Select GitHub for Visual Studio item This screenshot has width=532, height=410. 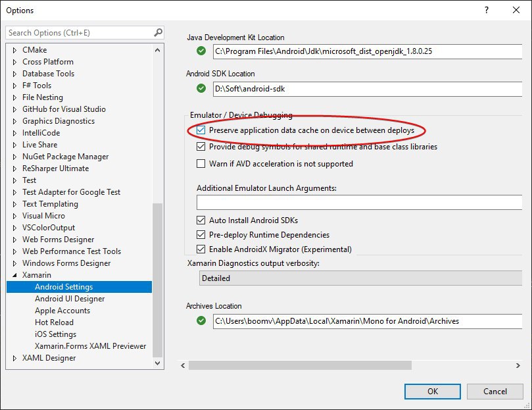pos(64,109)
